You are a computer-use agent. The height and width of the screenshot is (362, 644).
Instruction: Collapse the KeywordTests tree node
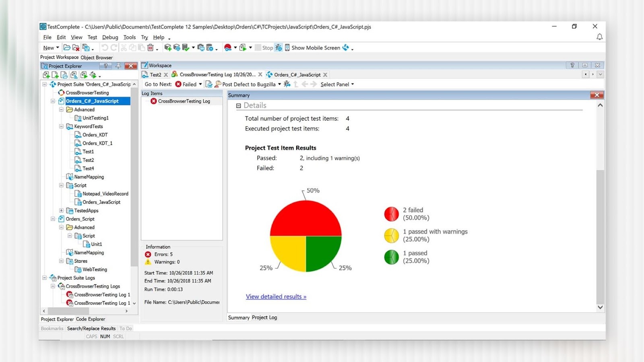click(61, 126)
